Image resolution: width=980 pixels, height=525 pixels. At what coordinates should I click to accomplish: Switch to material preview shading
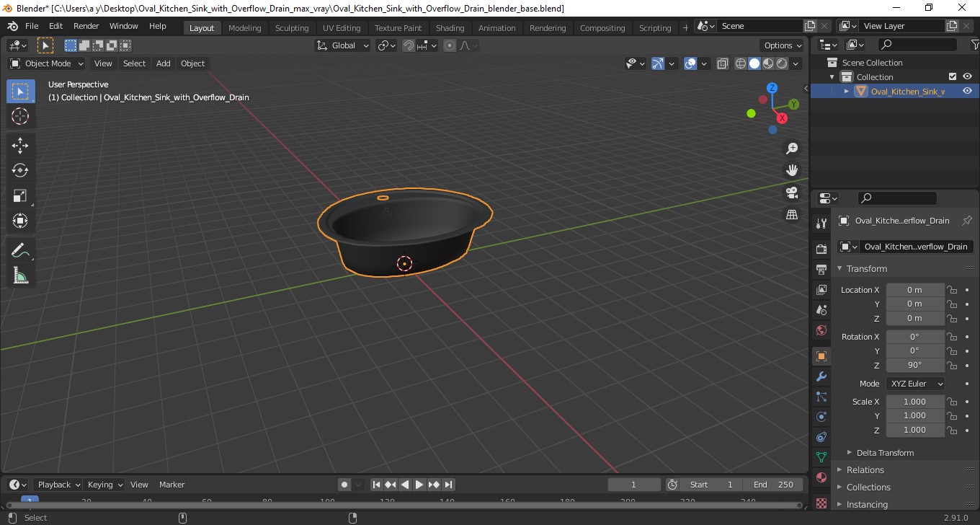tap(768, 63)
